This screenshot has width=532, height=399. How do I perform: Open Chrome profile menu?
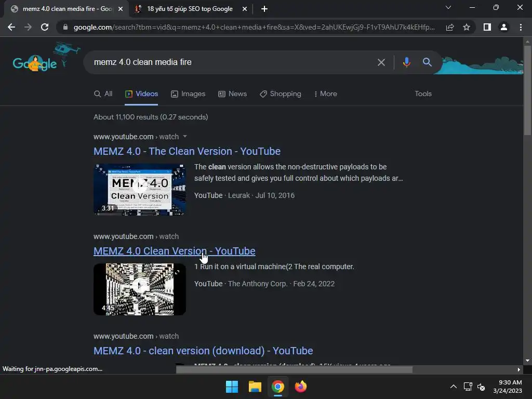504,27
